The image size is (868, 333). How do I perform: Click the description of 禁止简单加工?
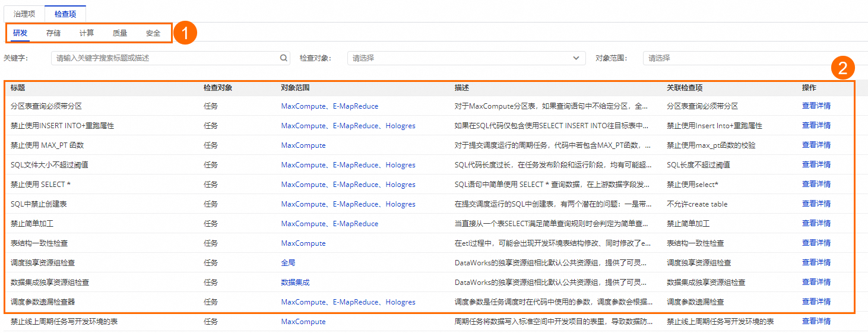tap(553, 224)
